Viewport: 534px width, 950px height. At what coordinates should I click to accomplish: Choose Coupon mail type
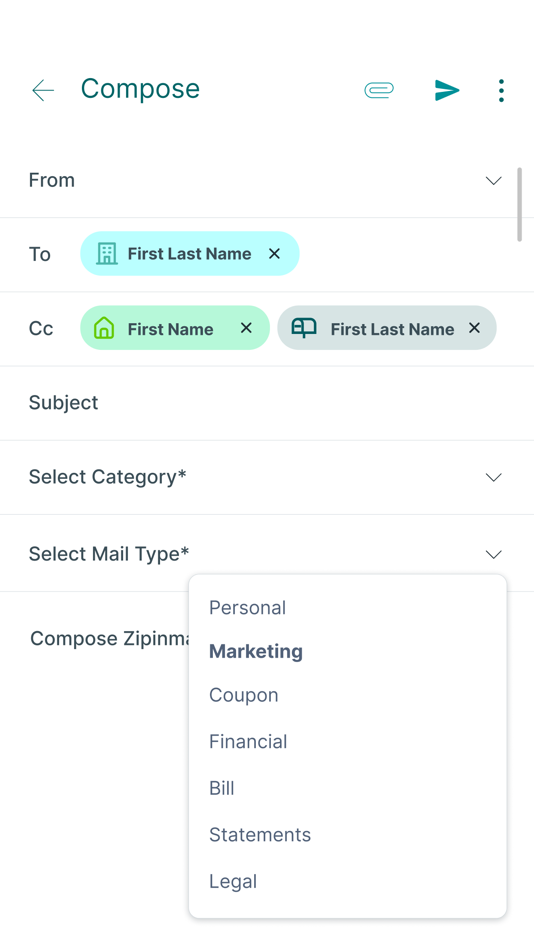coord(244,695)
